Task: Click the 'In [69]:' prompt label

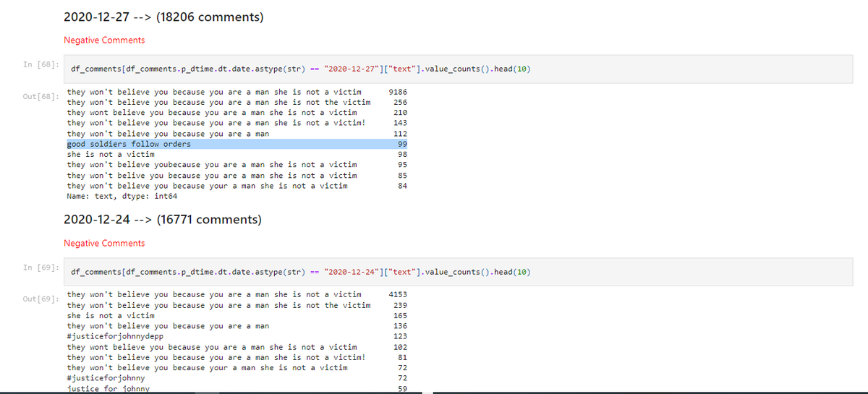Action: [x=41, y=267]
